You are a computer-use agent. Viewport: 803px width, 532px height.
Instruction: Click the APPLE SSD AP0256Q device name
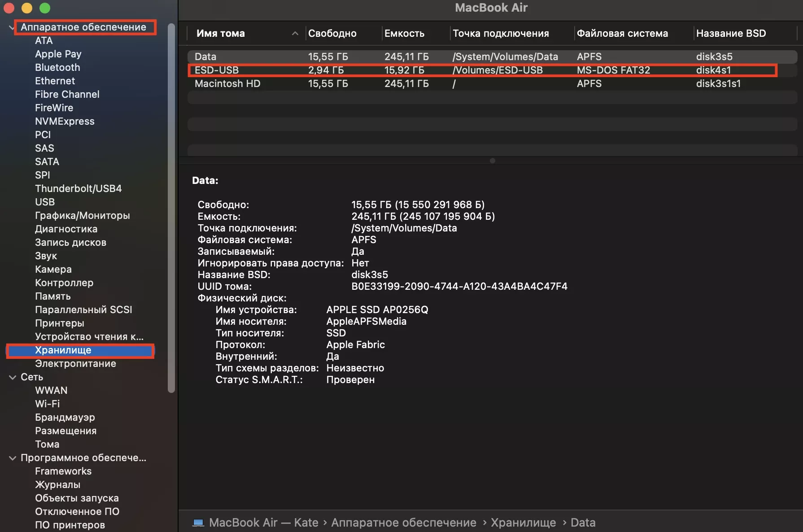click(377, 310)
